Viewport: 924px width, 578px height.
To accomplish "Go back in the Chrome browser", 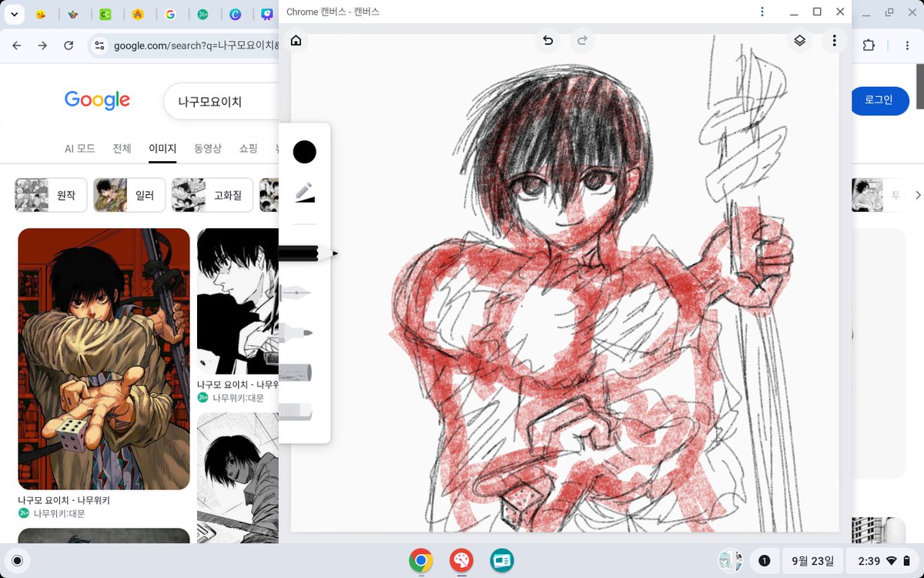I will pos(17,45).
